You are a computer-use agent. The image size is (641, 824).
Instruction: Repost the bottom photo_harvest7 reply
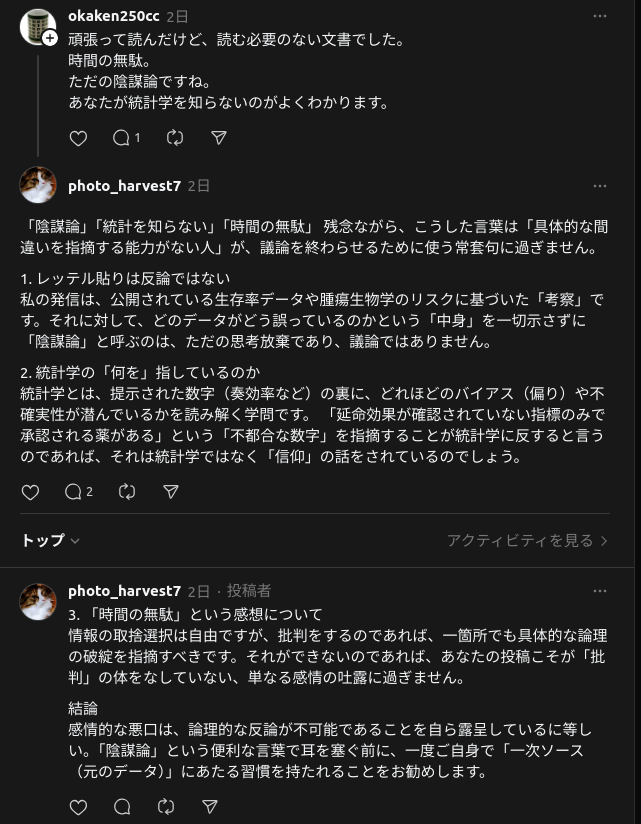166,806
